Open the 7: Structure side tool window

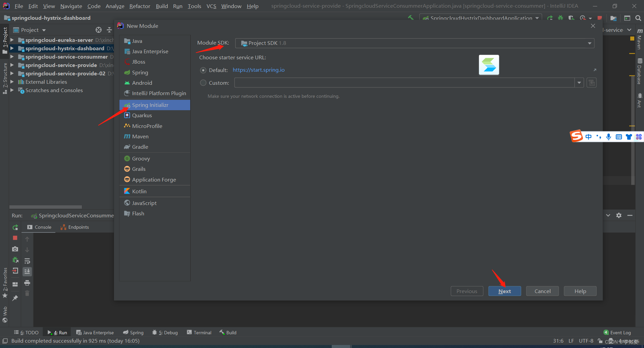5,78
